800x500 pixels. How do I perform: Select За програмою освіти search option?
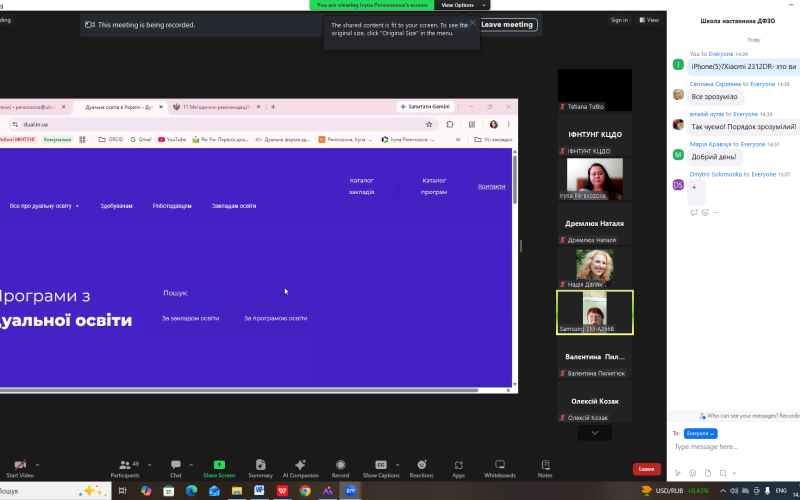click(276, 318)
